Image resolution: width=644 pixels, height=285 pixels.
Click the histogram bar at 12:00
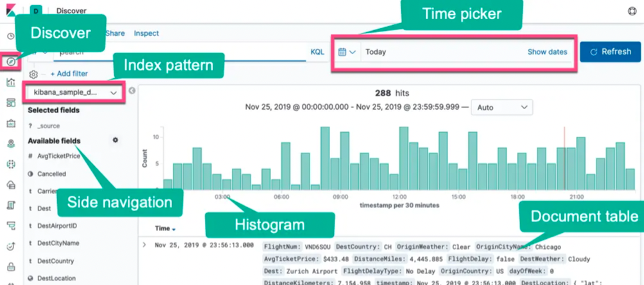click(404, 159)
